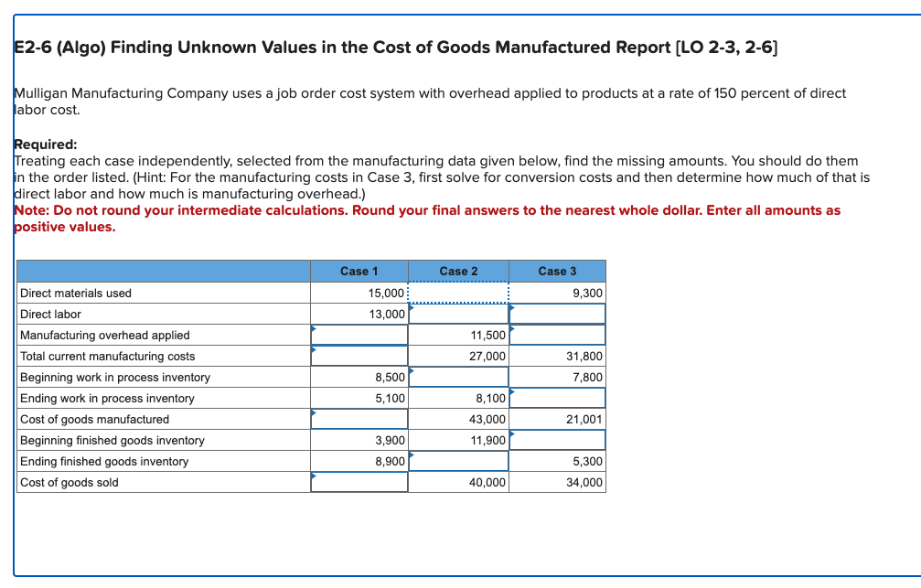The image size is (921, 588).
Task: Select Case 2 Direct labor input
Action: click(x=458, y=314)
